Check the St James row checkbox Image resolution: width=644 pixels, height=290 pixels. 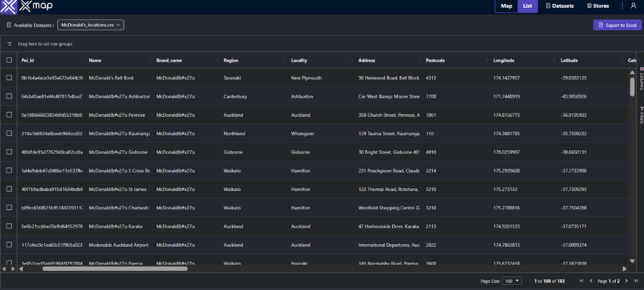pos(9,189)
